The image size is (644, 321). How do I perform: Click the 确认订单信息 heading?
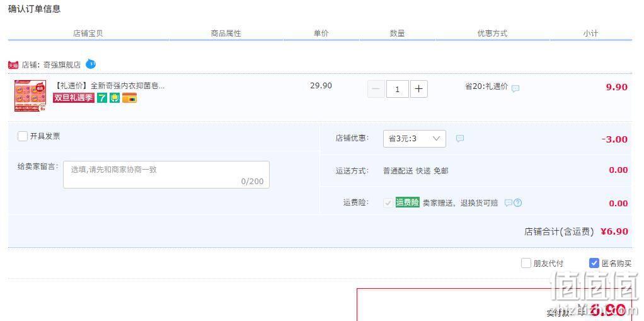(35, 9)
